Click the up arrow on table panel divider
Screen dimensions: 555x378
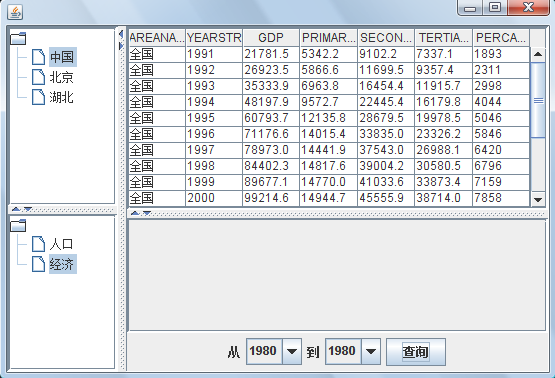135,213
